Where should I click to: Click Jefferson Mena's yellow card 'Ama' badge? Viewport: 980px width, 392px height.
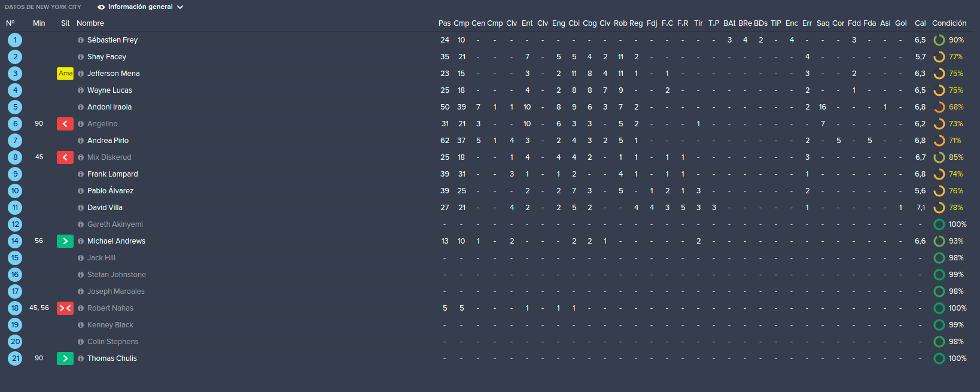(65, 74)
